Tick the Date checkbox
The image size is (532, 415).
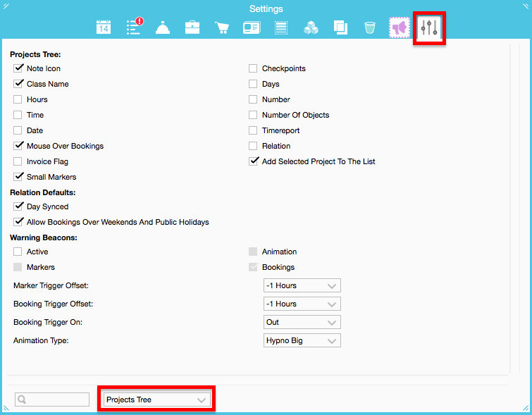pyautogui.click(x=18, y=130)
